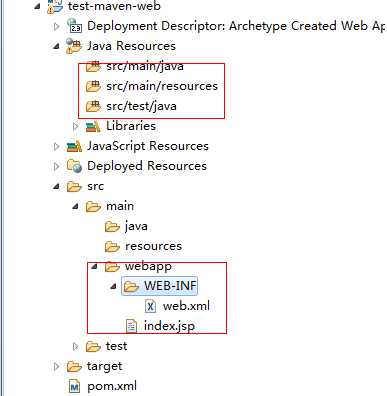
Task: Click the java folder icon under main
Action: click(x=112, y=226)
